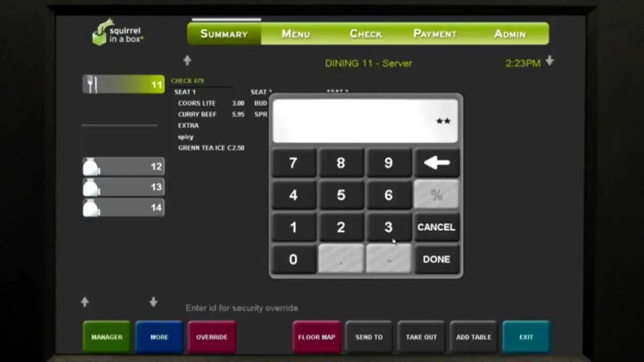Tap keypad digit 1
The image size is (644, 362).
pyautogui.click(x=294, y=227)
